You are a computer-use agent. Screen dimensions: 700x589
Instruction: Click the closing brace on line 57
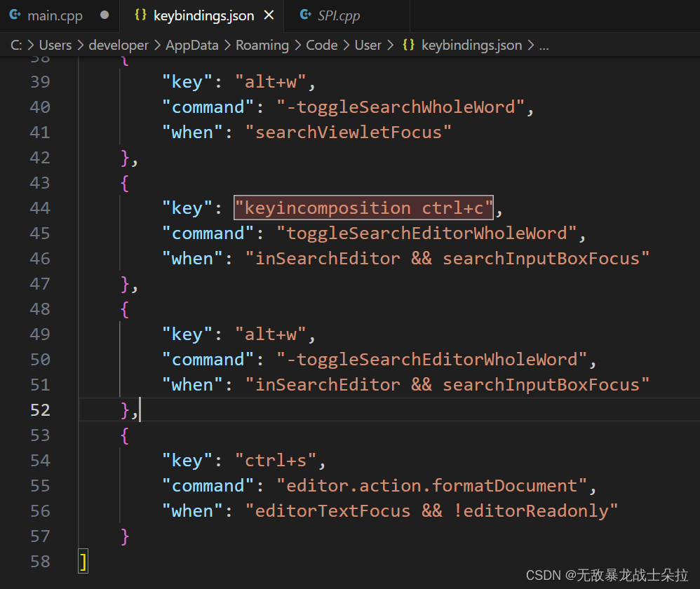[x=125, y=536]
